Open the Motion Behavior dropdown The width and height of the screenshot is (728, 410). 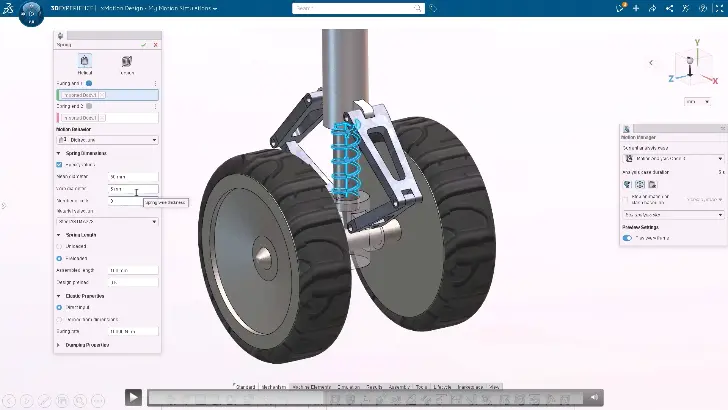coord(107,140)
